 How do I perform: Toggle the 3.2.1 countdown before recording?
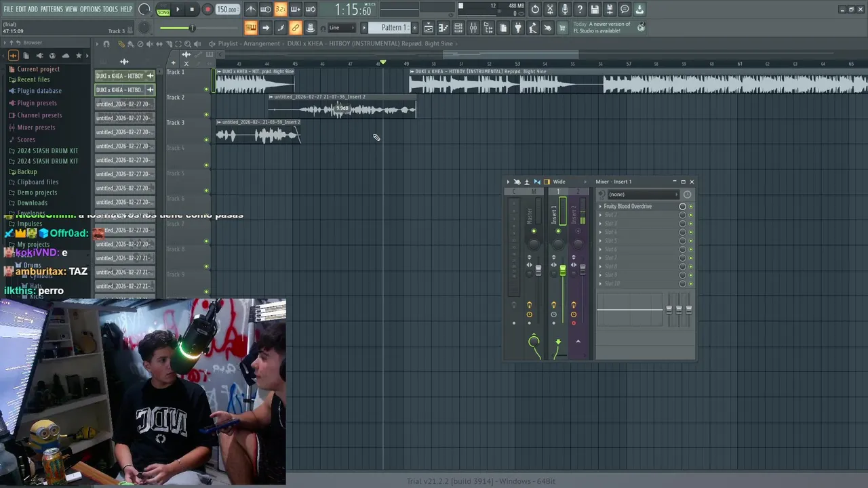coord(281,9)
